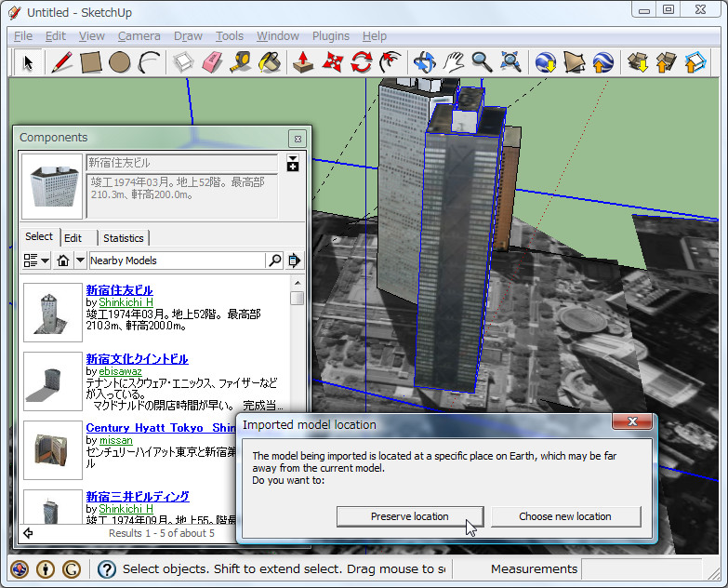Click the In Model home icon
This screenshot has height=588, width=728.
point(63,261)
